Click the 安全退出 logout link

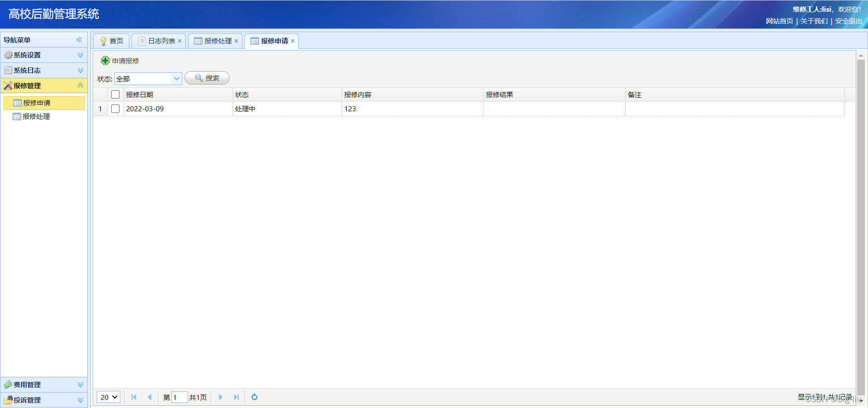click(x=849, y=21)
